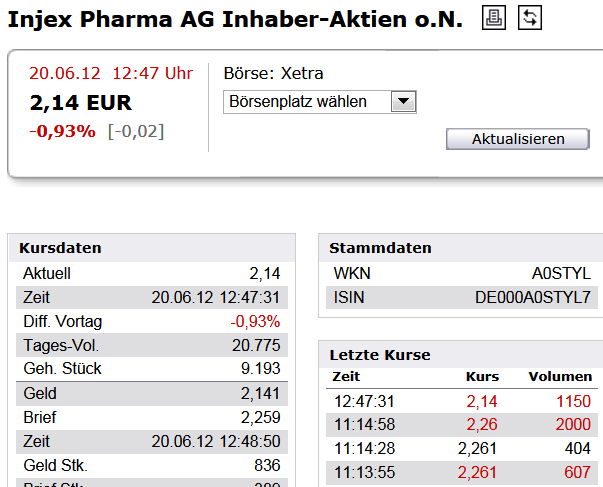Click the Injex Pharma AG page heading
603x487 pixels.
tap(236, 18)
